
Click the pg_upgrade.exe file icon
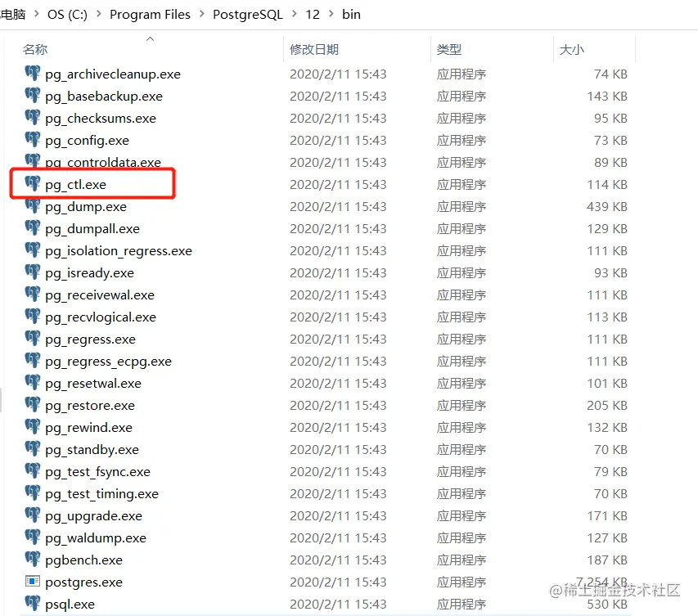33,515
